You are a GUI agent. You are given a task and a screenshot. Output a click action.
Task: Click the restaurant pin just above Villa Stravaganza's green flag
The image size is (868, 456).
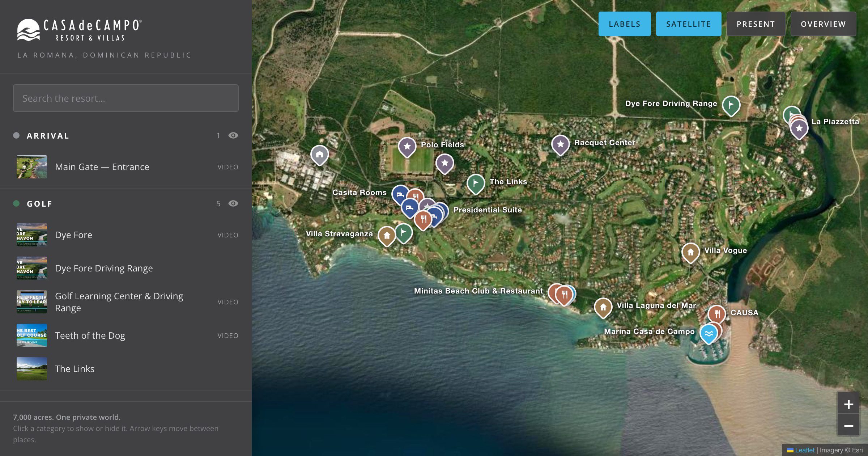click(423, 219)
